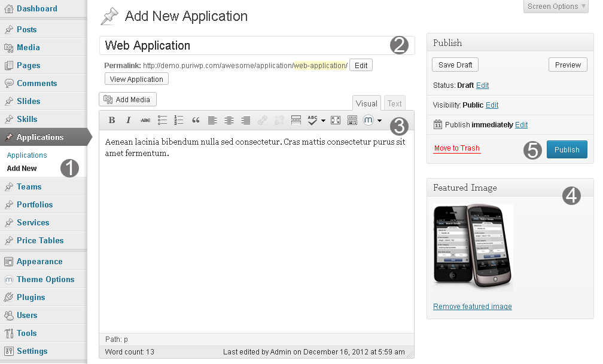Publish the Web Application post

(x=567, y=149)
